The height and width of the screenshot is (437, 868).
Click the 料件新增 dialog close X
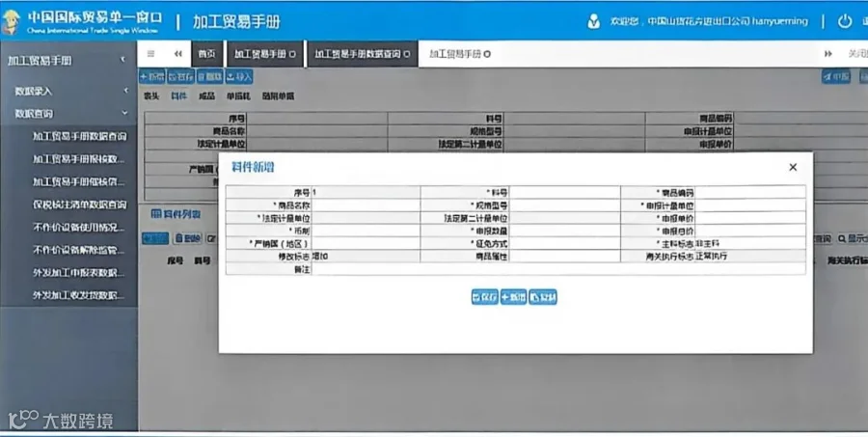[793, 167]
